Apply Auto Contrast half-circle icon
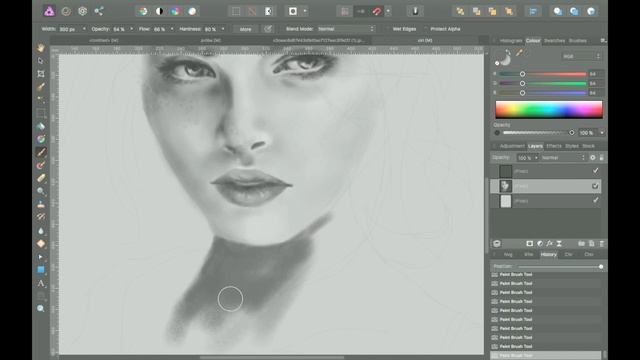The width and height of the screenshot is (640, 360). (159, 11)
